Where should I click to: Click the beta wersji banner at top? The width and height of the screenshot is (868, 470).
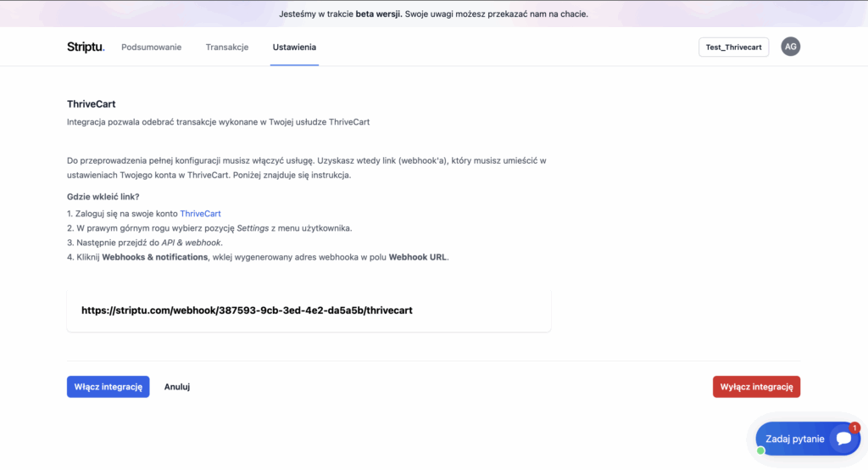[x=433, y=14]
